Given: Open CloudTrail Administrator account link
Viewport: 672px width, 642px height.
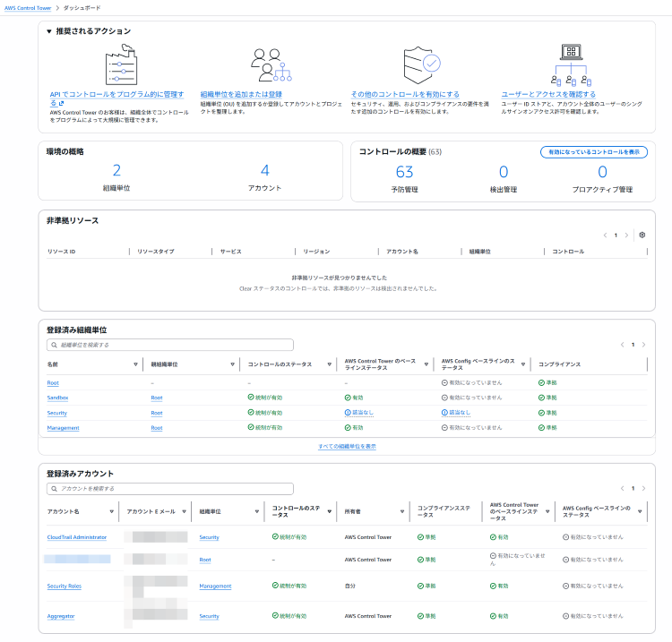Looking at the screenshot, I should pos(77,537).
